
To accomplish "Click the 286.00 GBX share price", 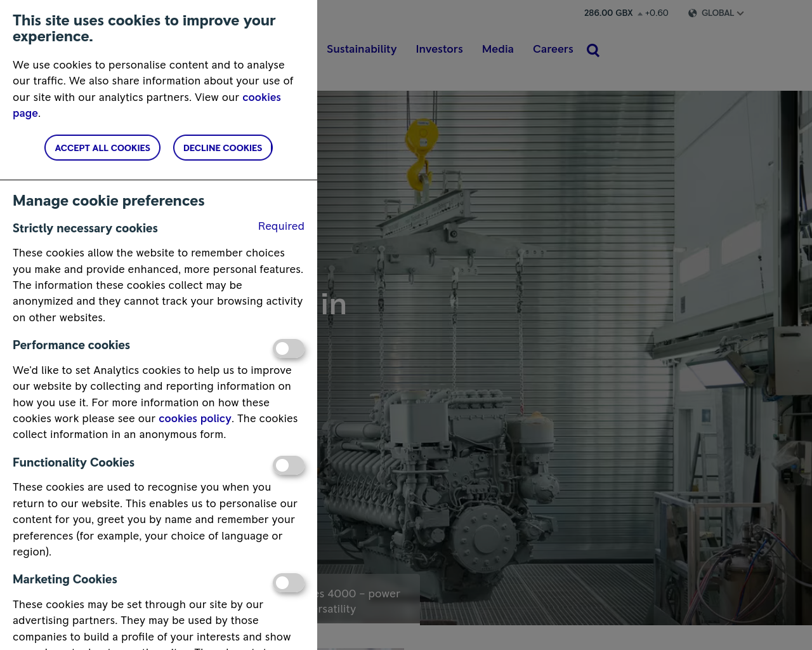I will tap(608, 13).
